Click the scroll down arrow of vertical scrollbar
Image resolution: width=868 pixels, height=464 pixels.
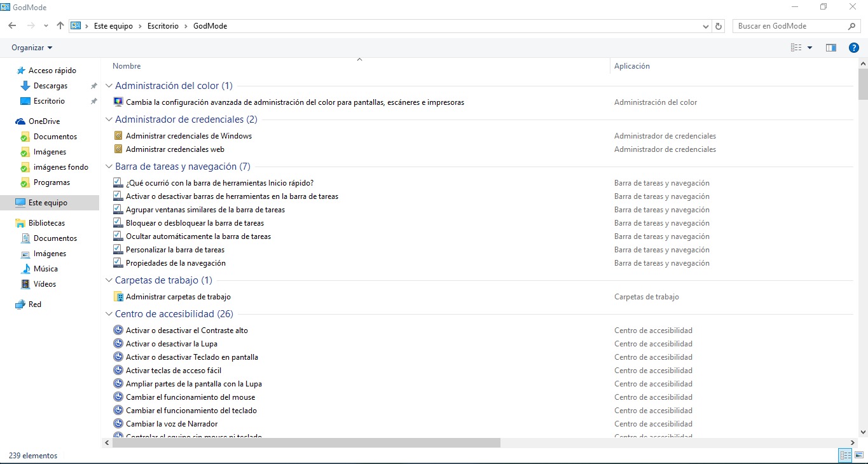[x=863, y=431]
